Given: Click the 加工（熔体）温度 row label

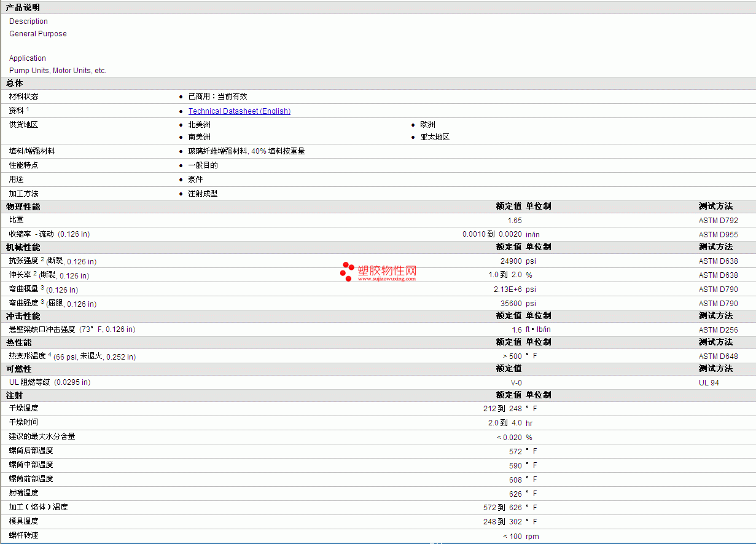Looking at the screenshot, I should 38,507.
